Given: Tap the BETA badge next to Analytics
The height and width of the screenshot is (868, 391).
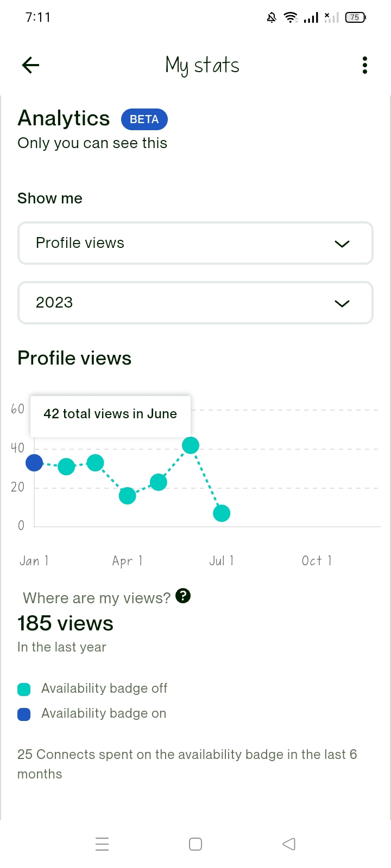Looking at the screenshot, I should point(144,119).
